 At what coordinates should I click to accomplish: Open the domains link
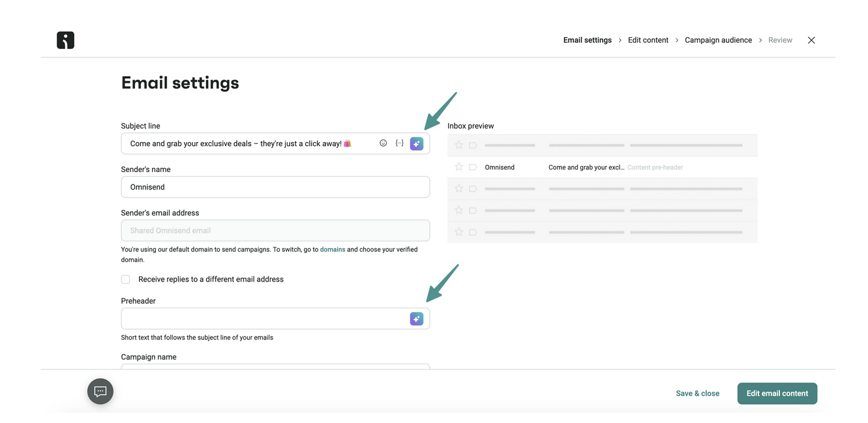click(x=333, y=249)
